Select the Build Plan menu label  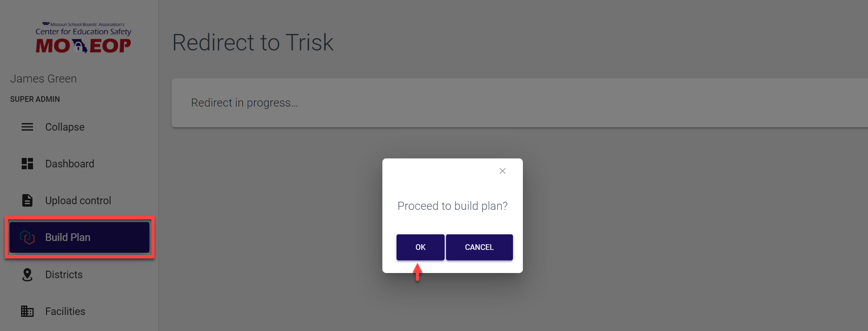(68, 237)
